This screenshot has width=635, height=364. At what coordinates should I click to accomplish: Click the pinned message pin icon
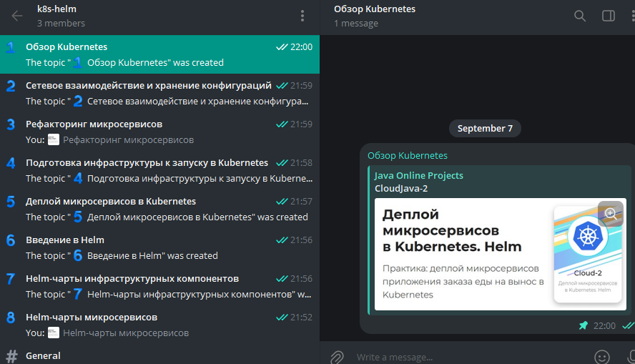click(x=584, y=325)
